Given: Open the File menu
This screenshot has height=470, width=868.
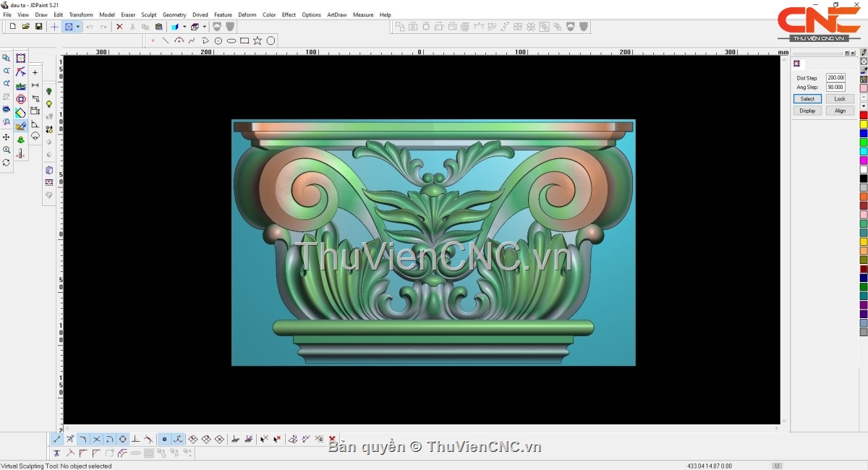Looking at the screenshot, I should click(7, 14).
